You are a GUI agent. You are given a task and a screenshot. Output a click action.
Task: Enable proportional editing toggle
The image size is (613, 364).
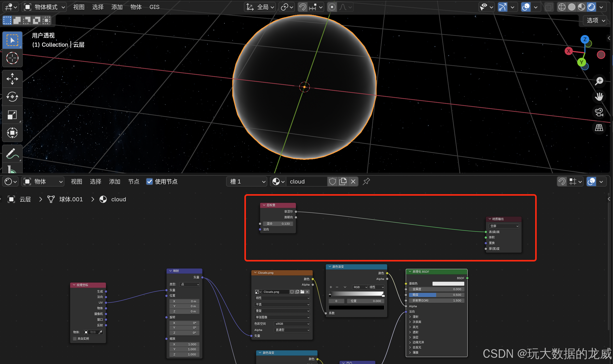(332, 7)
